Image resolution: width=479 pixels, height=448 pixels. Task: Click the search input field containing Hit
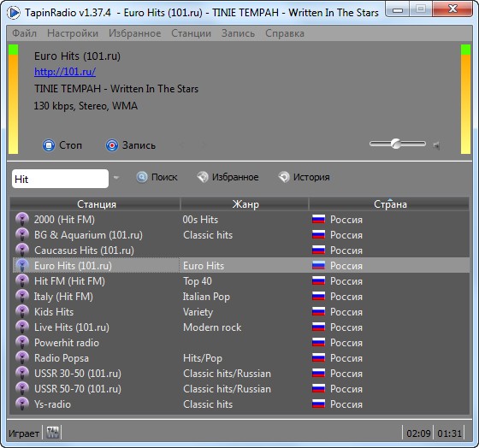(60, 179)
